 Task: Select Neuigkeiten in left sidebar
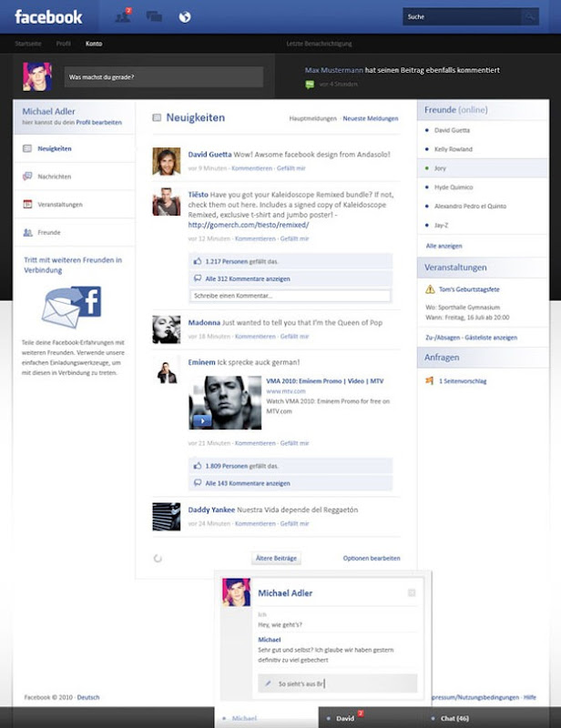pos(75,148)
